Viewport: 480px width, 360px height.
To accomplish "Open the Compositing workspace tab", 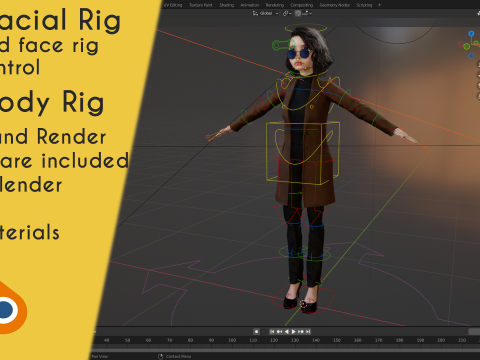I will click(x=302, y=5).
